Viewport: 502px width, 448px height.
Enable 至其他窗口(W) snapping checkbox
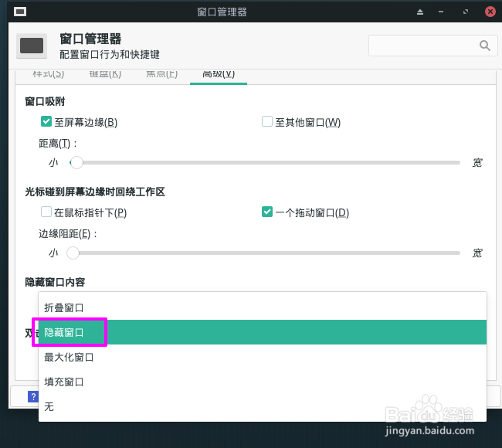[267, 122]
